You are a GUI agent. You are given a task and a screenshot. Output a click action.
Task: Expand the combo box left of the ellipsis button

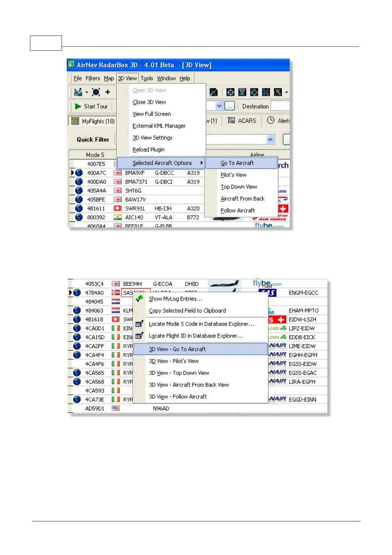click(x=219, y=106)
